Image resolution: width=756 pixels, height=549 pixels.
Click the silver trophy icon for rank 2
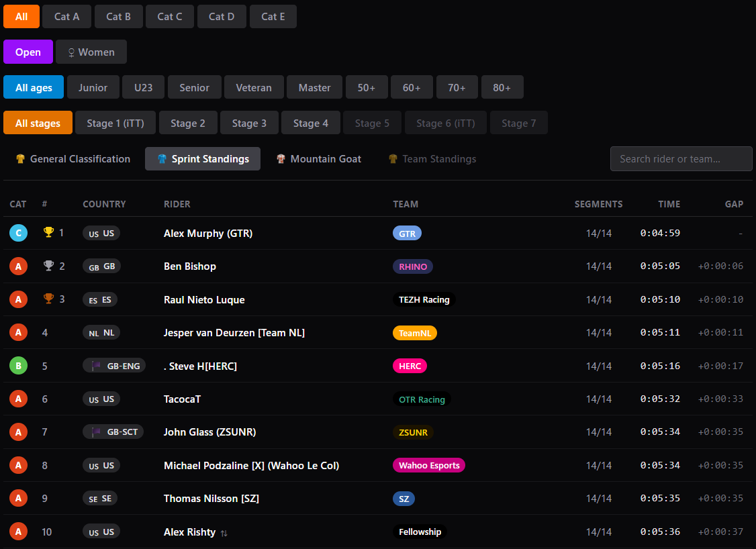click(x=49, y=266)
